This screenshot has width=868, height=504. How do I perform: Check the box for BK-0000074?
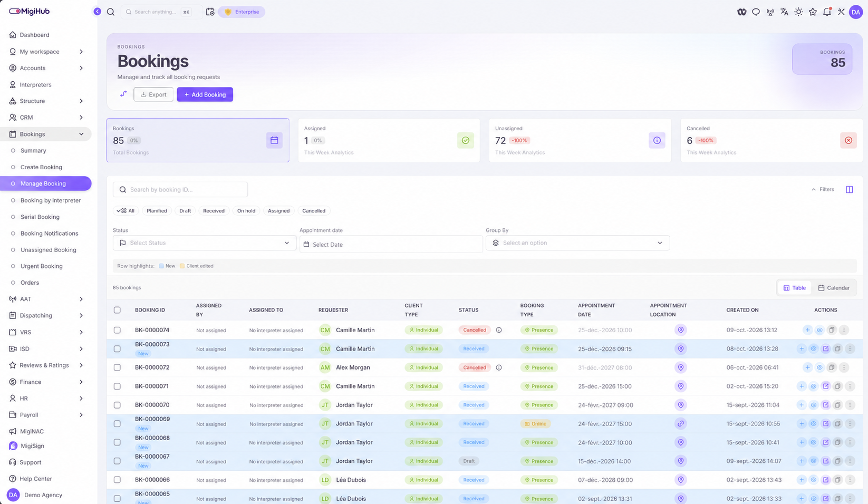pos(117,330)
